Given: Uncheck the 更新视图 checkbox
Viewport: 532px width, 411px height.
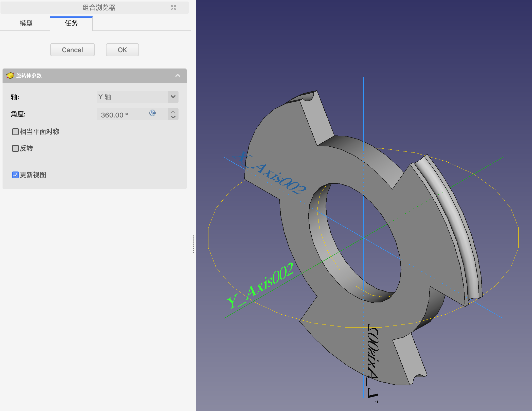Looking at the screenshot, I should [x=15, y=175].
